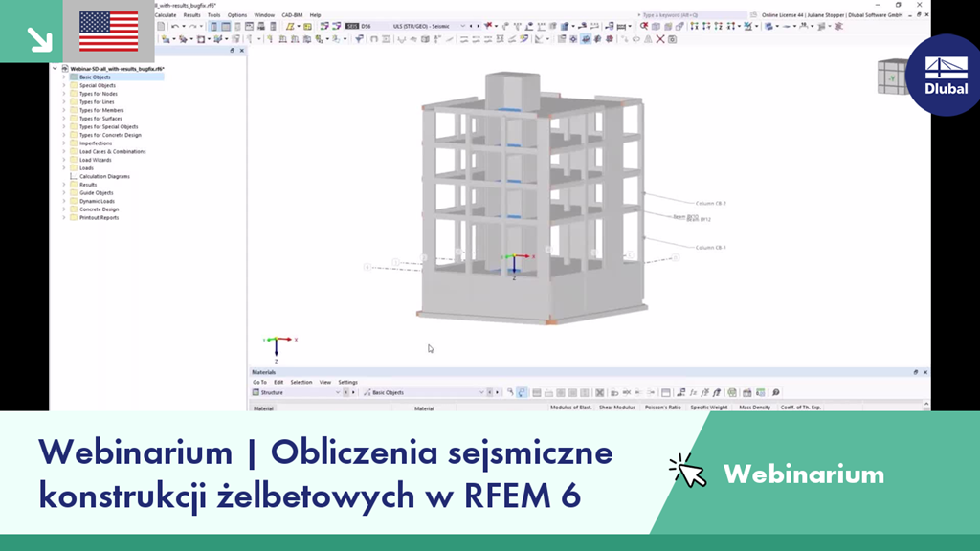
Task: Open the Window menu
Action: coord(264,15)
